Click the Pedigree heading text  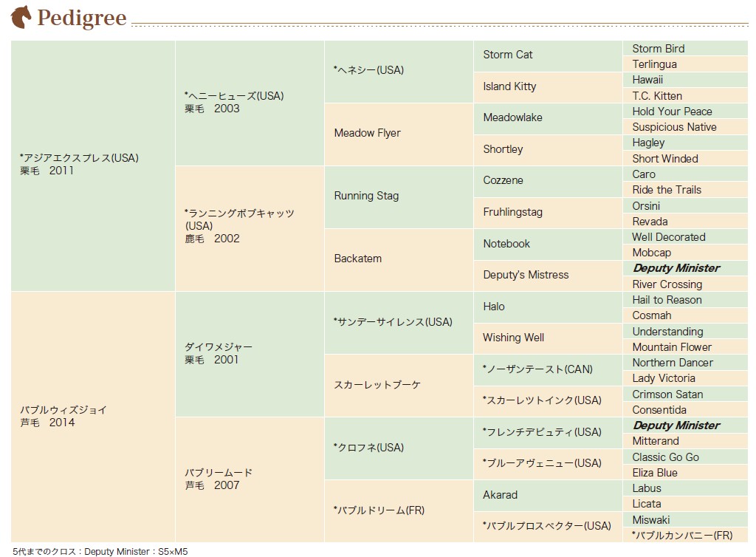[82, 18]
